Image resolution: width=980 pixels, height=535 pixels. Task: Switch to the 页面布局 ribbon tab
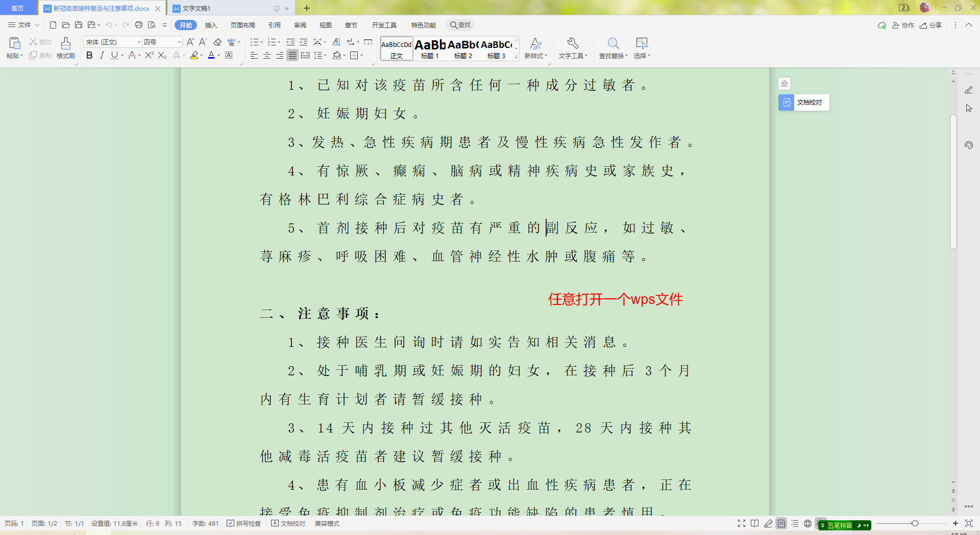(x=242, y=25)
